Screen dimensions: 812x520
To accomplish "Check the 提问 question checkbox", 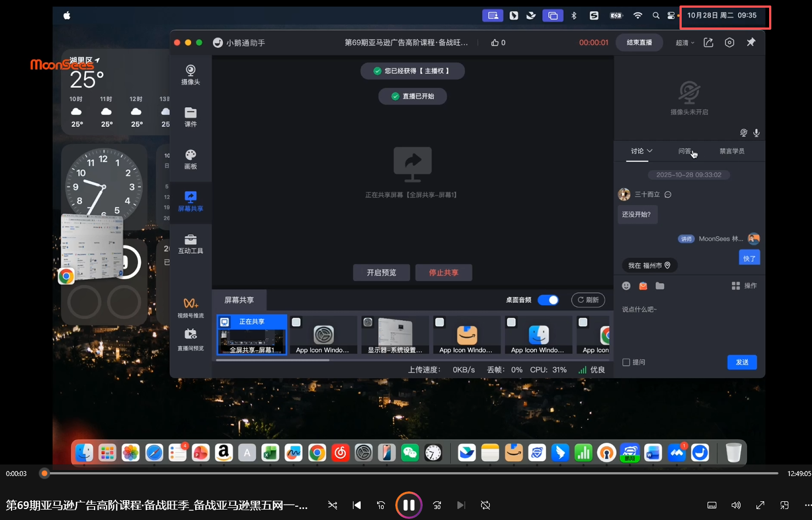I will point(626,362).
